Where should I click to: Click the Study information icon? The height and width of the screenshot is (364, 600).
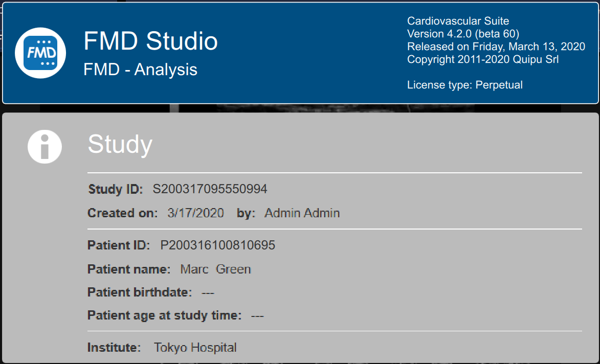click(x=45, y=146)
